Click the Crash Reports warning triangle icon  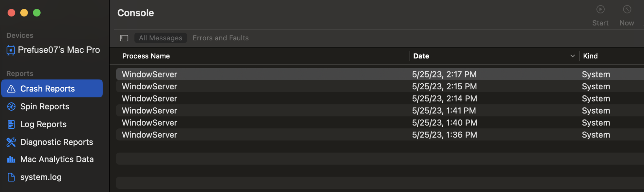click(x=11, y=89)
